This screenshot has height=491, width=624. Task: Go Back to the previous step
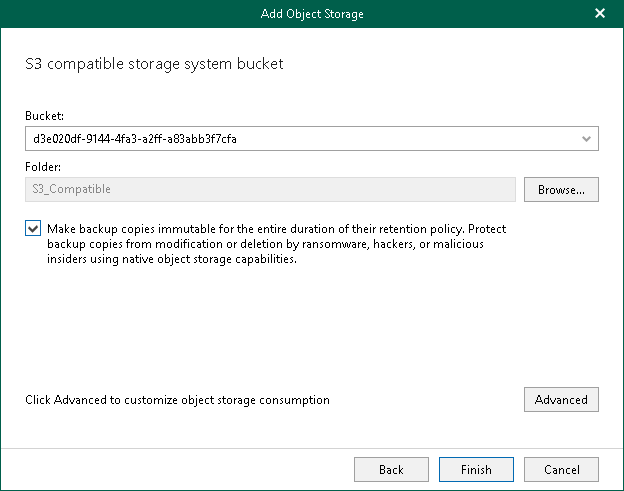click(391, 469)
